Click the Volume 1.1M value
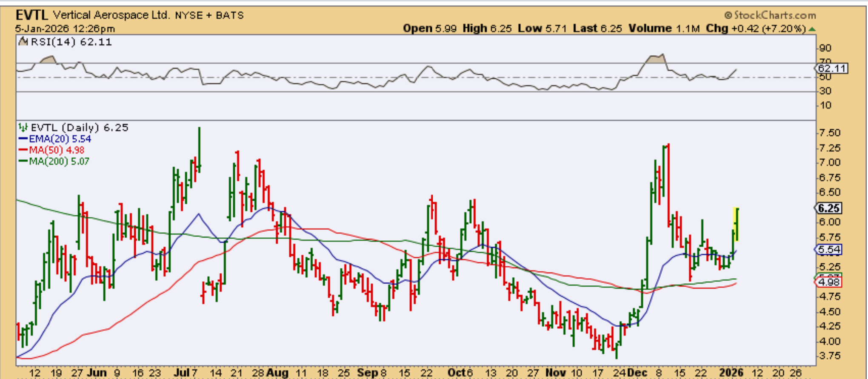 tap(664, 28)
